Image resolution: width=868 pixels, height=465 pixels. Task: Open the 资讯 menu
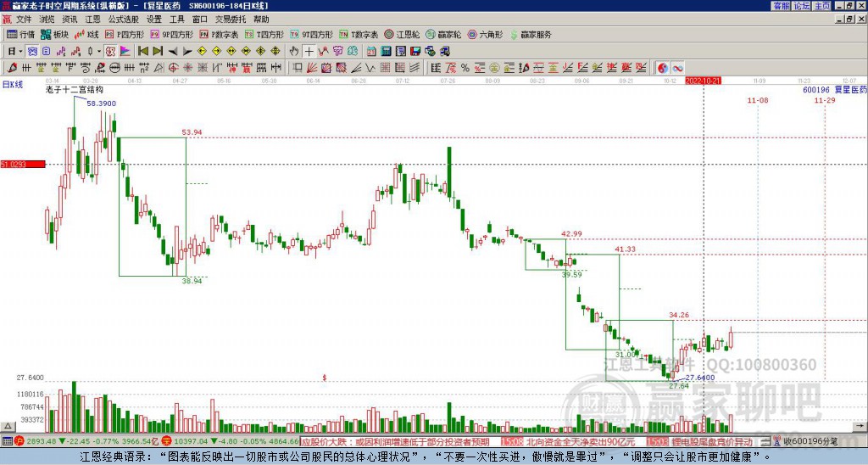tap(70, 20)
